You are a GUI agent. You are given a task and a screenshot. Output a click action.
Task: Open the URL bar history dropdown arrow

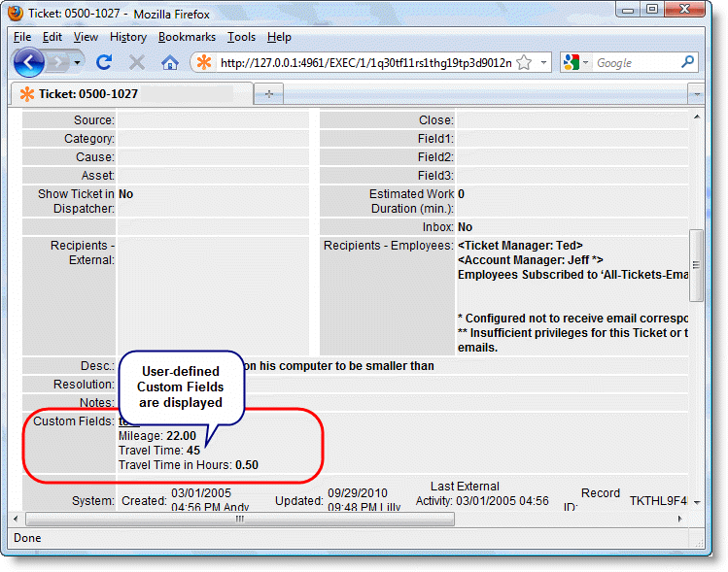(x=543, y=62)
